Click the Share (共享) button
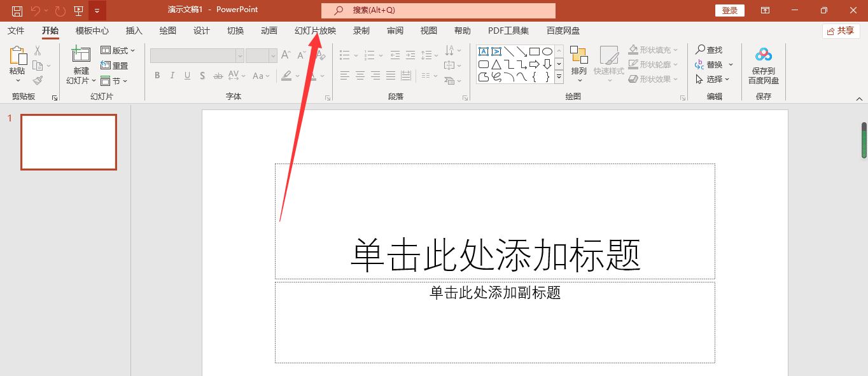The image size is (868, 376). pos(841,31)
